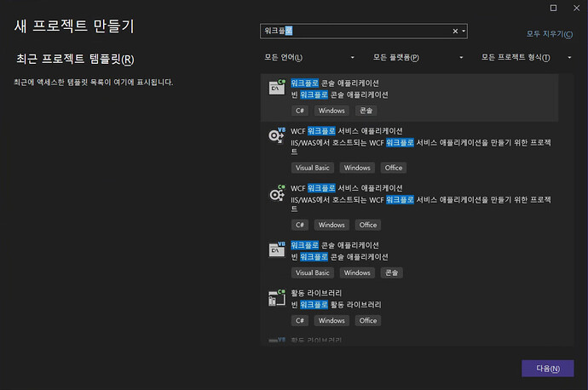588x390 pixels.
Task: Clear the search box with the X icon
Action: pyautogui.click(x=455, y=32)
